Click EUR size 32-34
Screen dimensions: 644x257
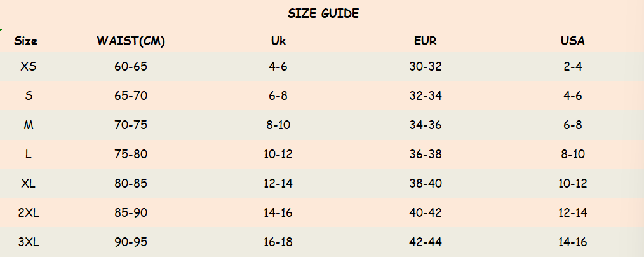point(425,95)
